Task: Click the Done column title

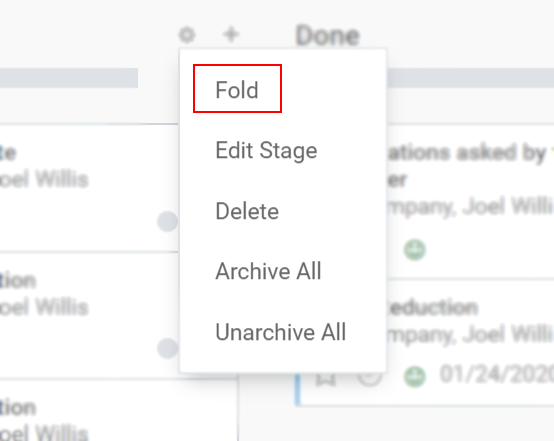Action: [x=328, y=36]
